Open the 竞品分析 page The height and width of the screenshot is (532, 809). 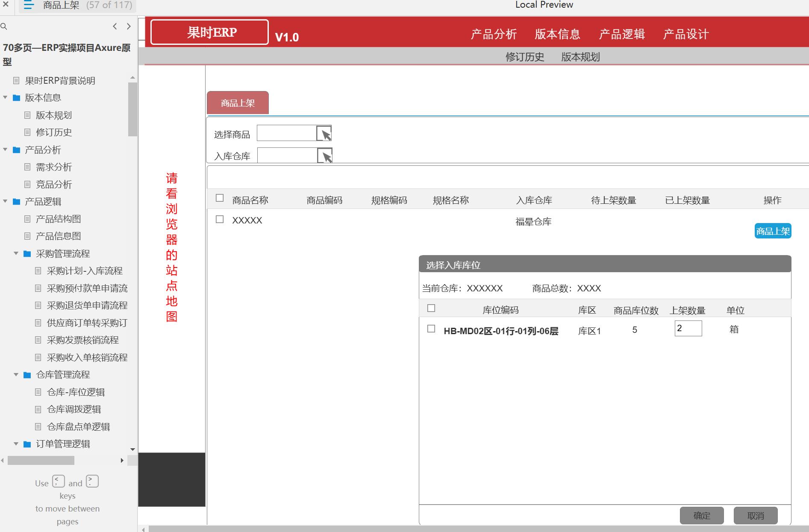click(53, 185)
